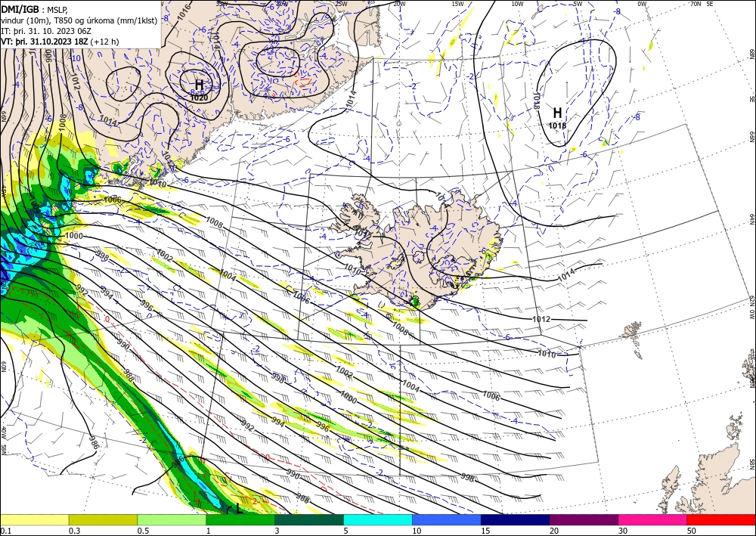Click legend value '15'
The height and width of the screenshot is (536, 756).
pos(485,531)
